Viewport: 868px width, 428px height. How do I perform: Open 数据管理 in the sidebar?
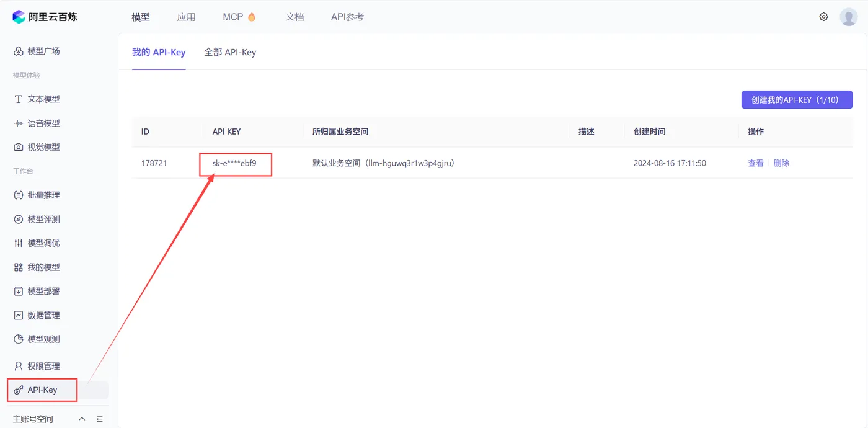coord(37,315)
